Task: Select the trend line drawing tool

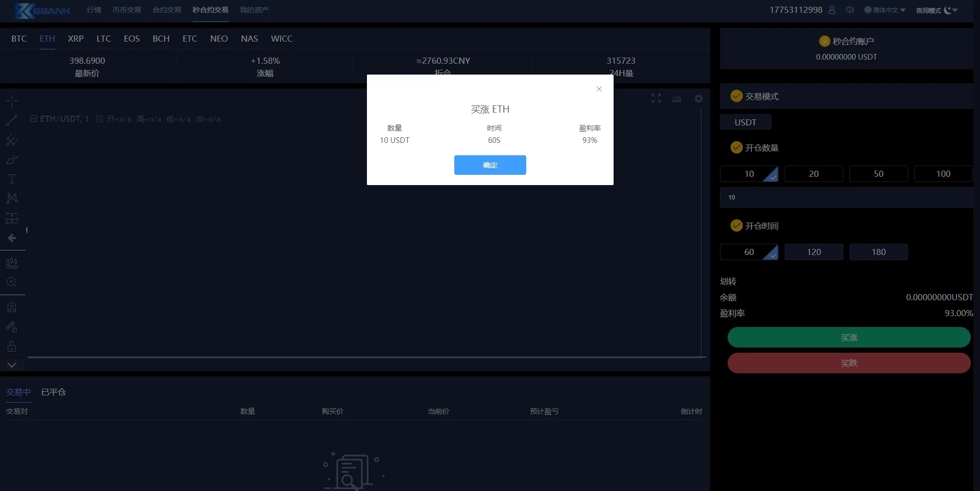Action: 12,120
